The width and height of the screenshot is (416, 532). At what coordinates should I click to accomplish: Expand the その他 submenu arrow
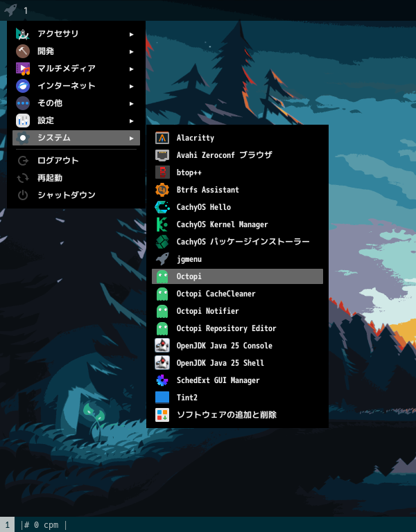132,103
